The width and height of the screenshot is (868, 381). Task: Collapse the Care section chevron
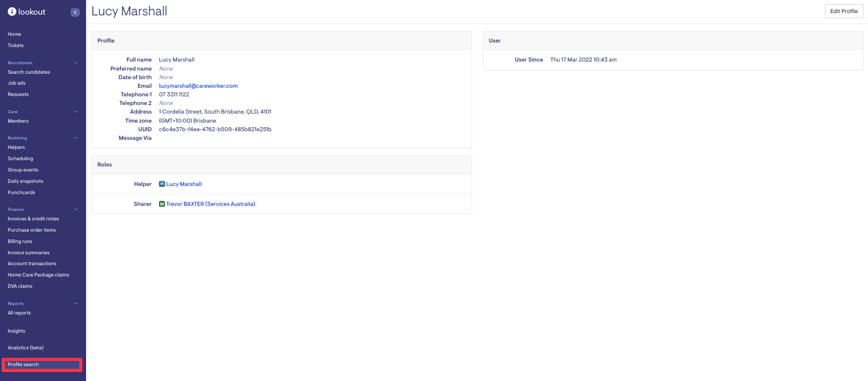click(x=75, y=112)
